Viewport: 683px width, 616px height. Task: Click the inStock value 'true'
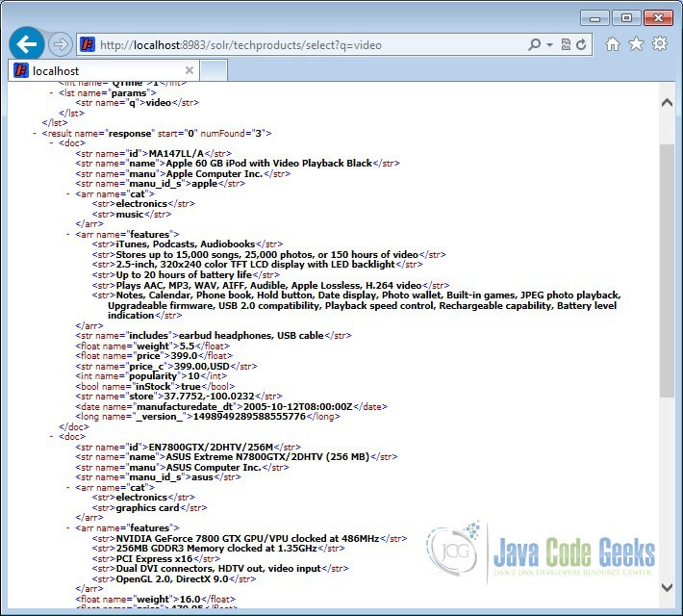coord(190,386)
